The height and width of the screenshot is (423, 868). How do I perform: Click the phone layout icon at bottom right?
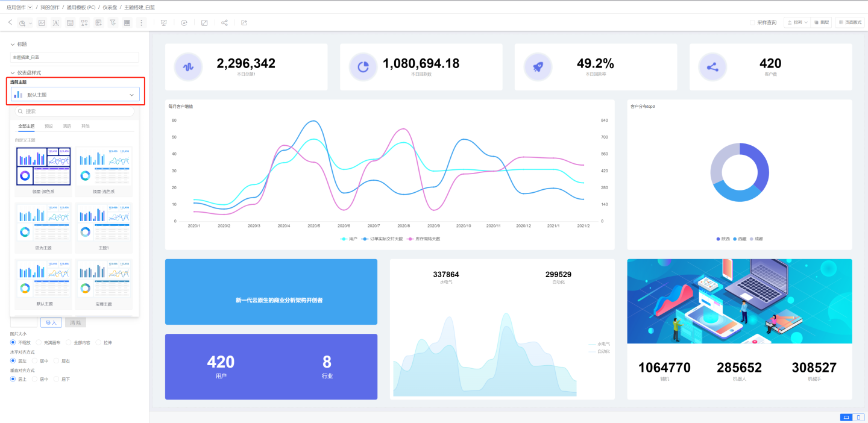[859, 417]
